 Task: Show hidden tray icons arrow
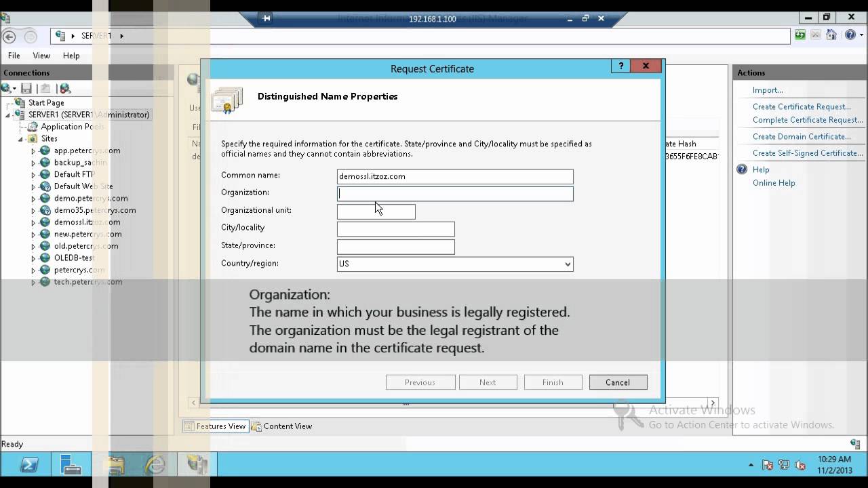[x=751, y=465]
